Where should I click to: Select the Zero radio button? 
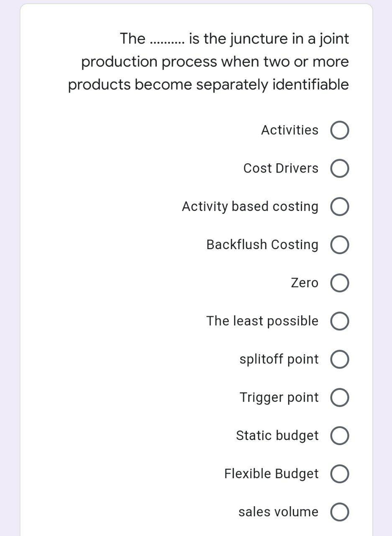pyautogui.click(x=339, y=283)
